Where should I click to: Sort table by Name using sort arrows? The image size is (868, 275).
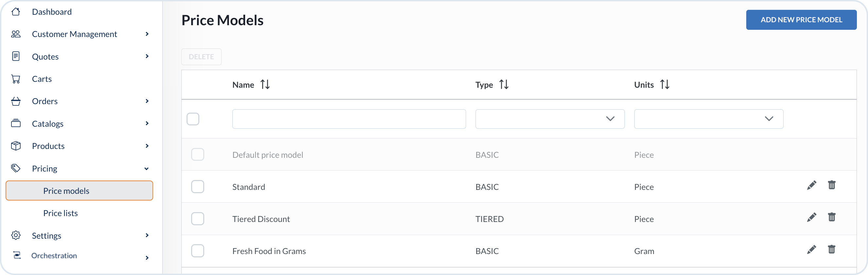click(265, 84)
